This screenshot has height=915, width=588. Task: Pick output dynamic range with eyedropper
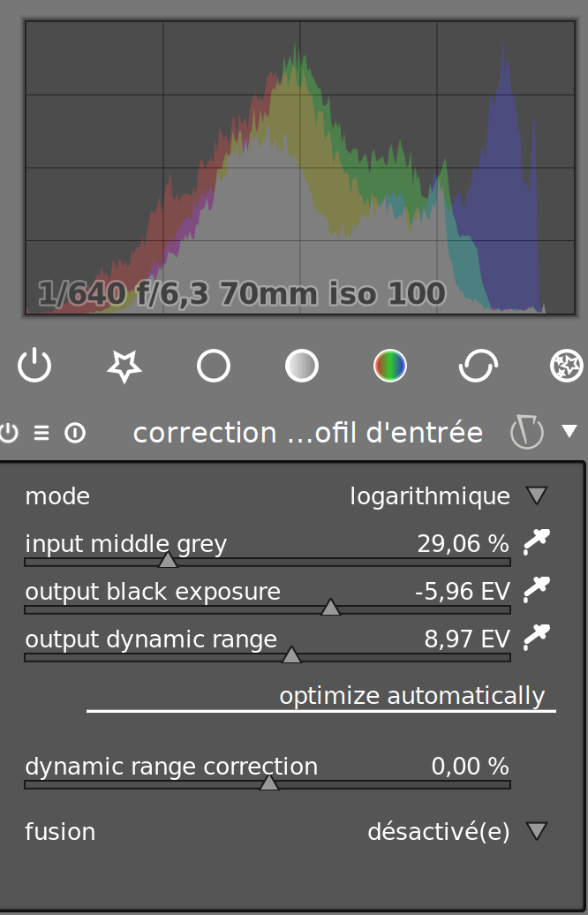click(x=537, y=638)
